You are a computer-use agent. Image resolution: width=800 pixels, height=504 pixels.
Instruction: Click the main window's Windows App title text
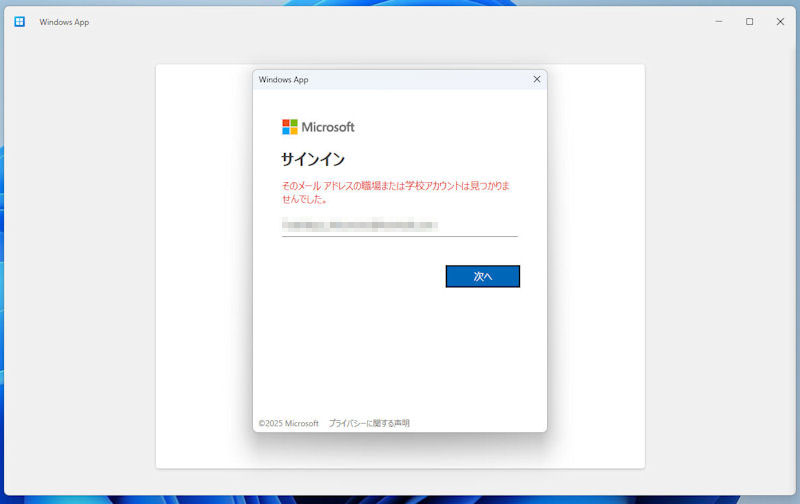pyautogui.click(x=64, y=22)
